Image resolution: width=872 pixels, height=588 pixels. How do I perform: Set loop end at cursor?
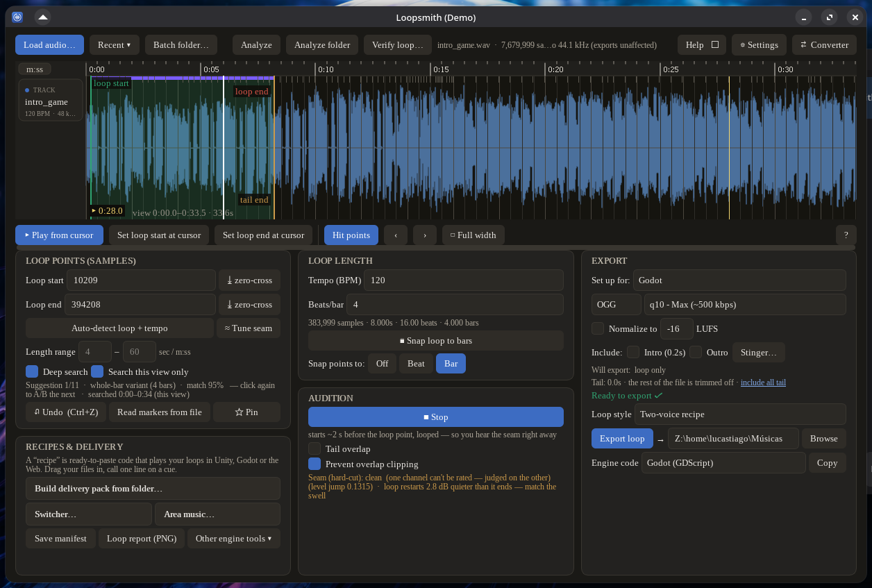(263, 235)
